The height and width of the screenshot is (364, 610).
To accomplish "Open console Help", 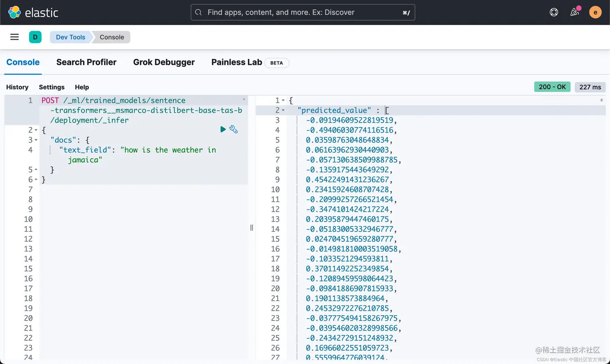I will point(82,87).
